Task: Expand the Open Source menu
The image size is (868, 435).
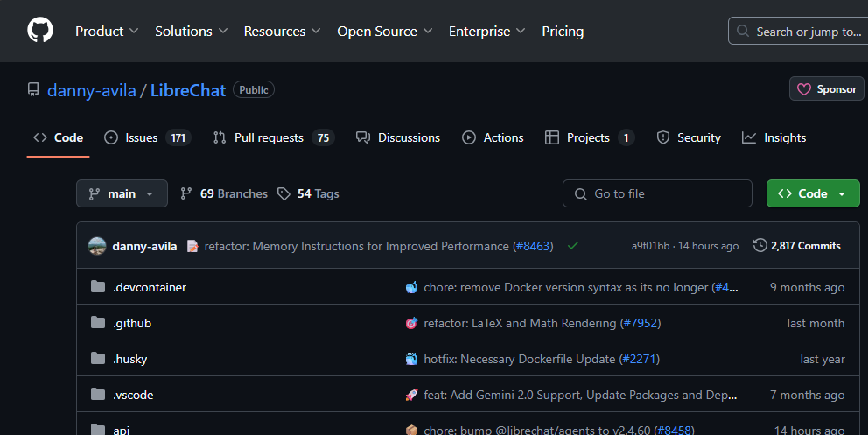Action: click(385, 31)
